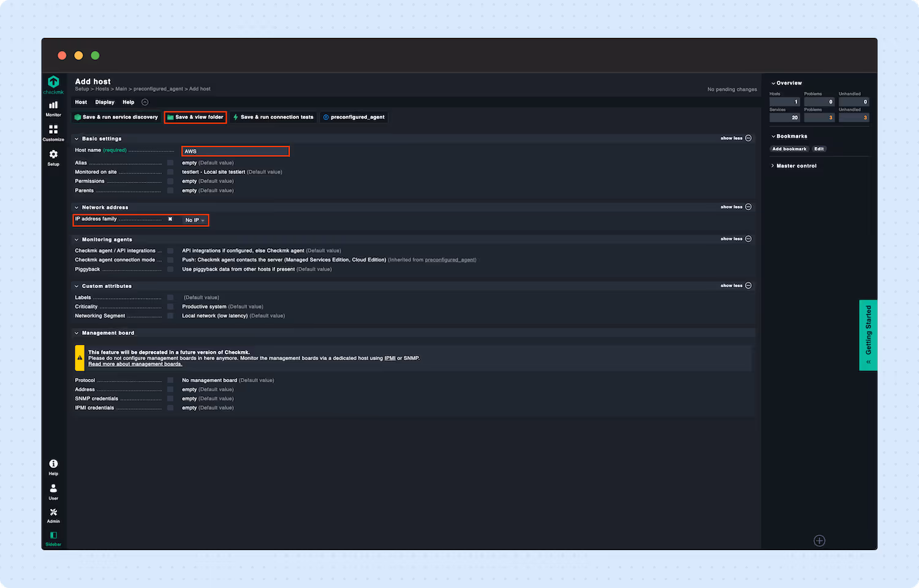Image resolution: width=919 pixels, height=588 pixels.
Task: Click the Admin wrench icon
Action: point(53,512)
